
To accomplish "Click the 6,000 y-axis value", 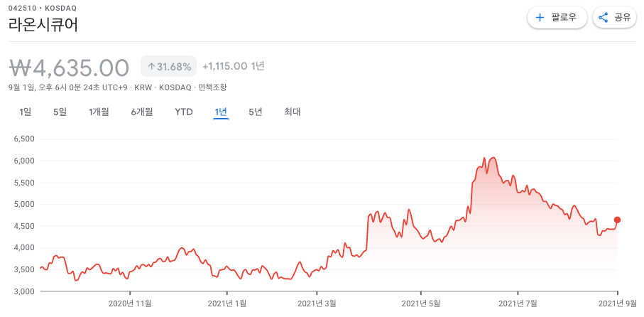I will [25, 161].
